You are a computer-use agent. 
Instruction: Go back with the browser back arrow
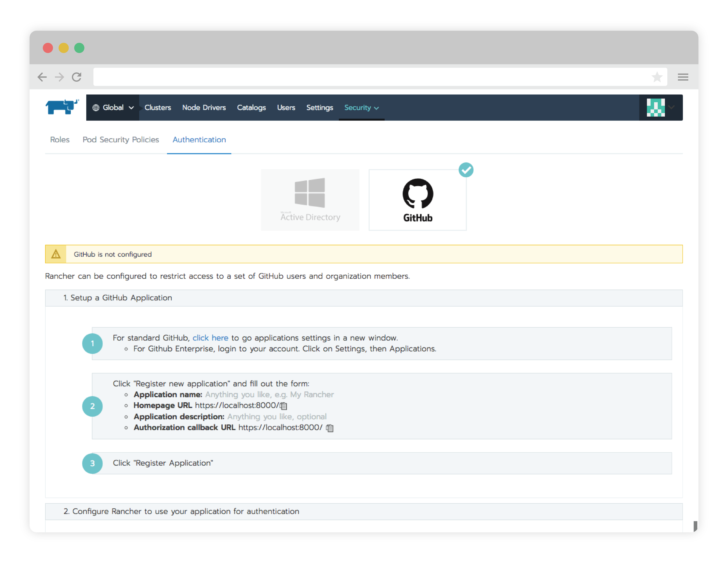click(x=42, y=77)
